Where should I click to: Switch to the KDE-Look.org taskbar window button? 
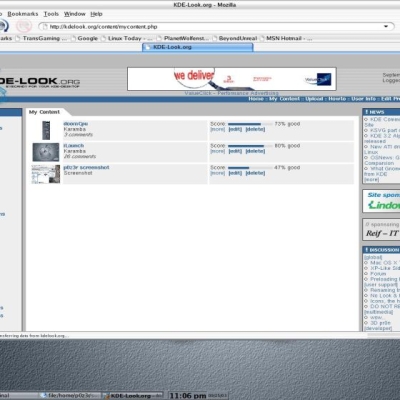pos(133,396)
